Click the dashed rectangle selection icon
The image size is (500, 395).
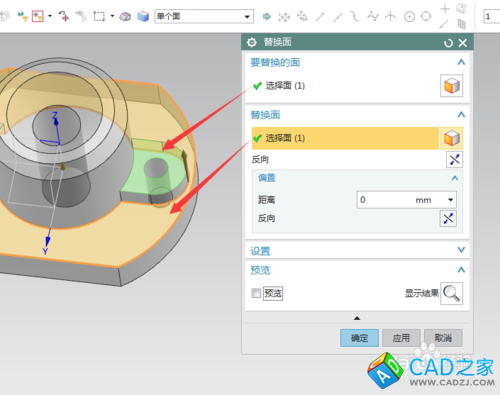[x=99, y=16]
